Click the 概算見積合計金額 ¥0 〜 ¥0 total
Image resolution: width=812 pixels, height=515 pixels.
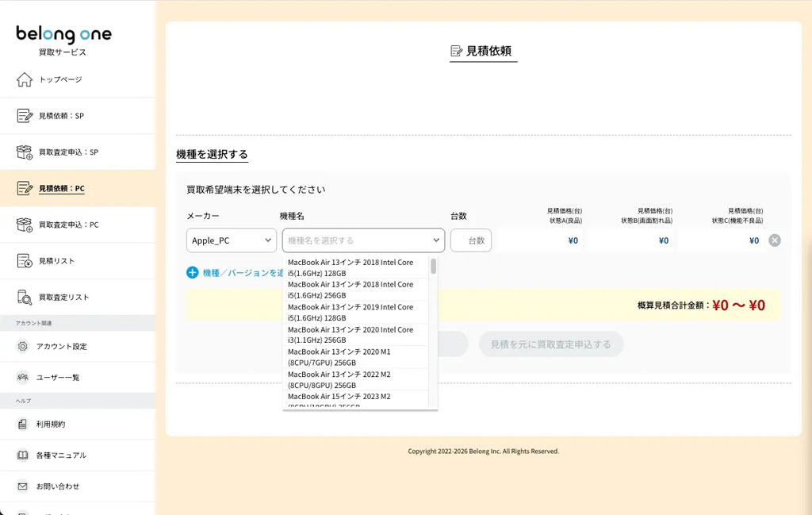tap(738, 306)
